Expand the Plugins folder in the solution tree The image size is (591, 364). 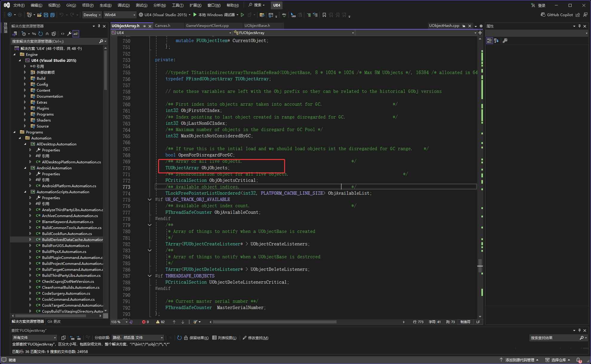[25, 108]
